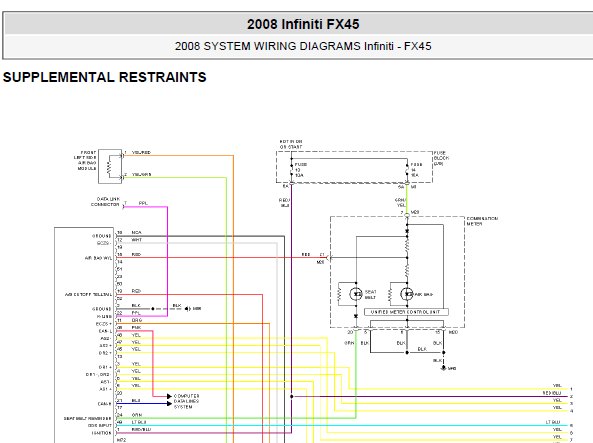Click the AIR BAG warning lamp symbol
Image resolution: width=593 pixels, height=443 pixels.
coord(407,294)
